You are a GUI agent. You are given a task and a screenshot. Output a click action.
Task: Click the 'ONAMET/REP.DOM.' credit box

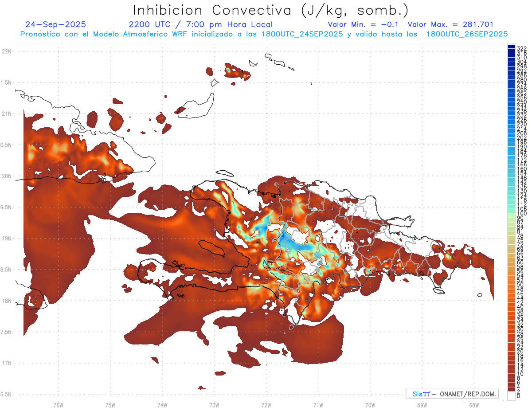pos(451,394)
